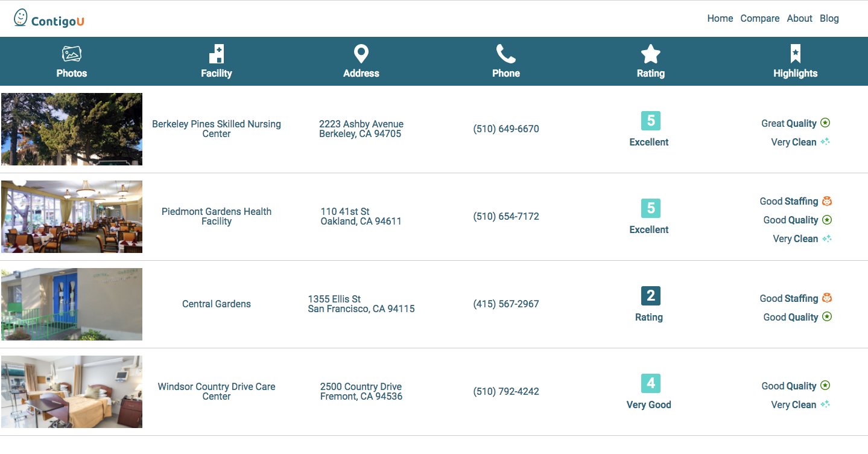Click address 2223 Ashby Avenue Berkeley
Image resolution: width=868 pixels, height=454 pixels.
361,129
